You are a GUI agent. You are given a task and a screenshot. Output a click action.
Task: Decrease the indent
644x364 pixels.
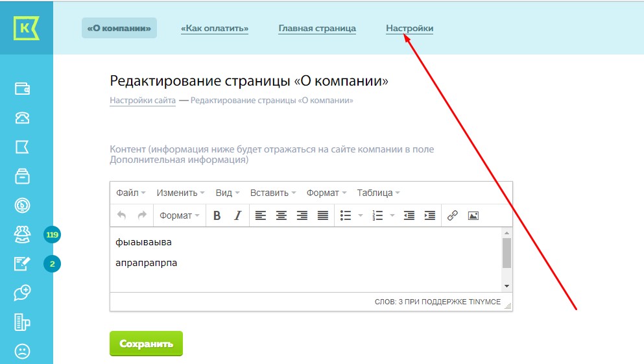[409, 215]
